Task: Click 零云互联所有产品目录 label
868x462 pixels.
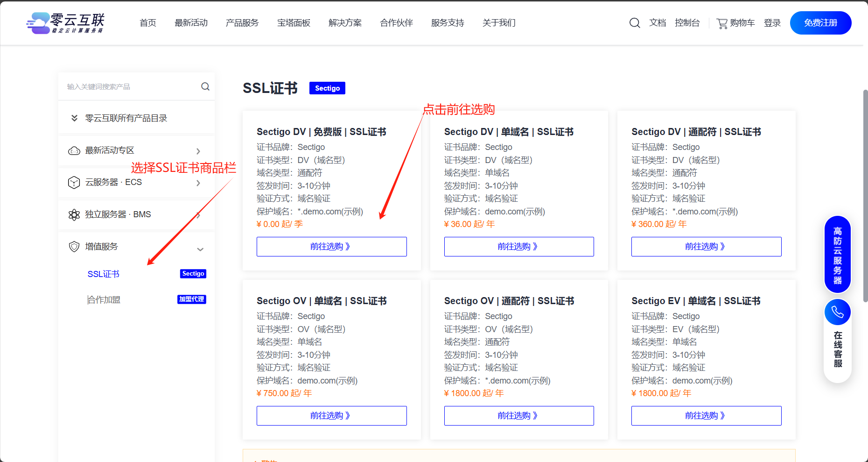Action: point(126,118)
